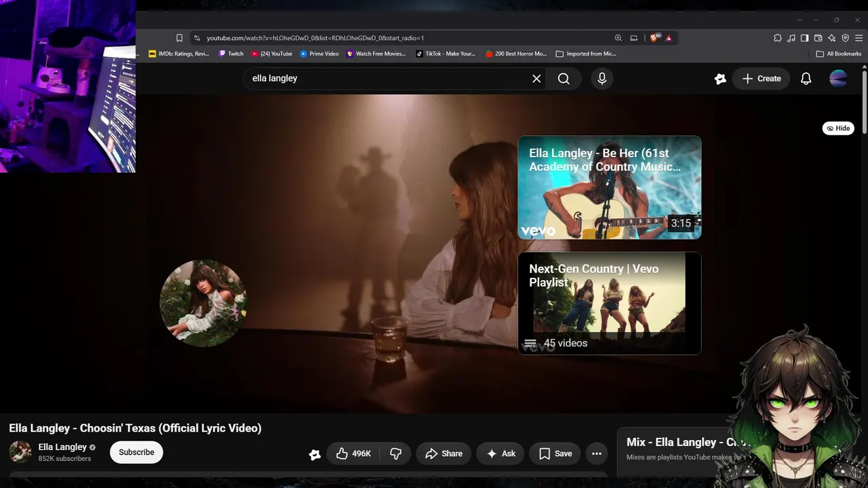
Task: Start voice search with the microphone icon
Action: 601,79
